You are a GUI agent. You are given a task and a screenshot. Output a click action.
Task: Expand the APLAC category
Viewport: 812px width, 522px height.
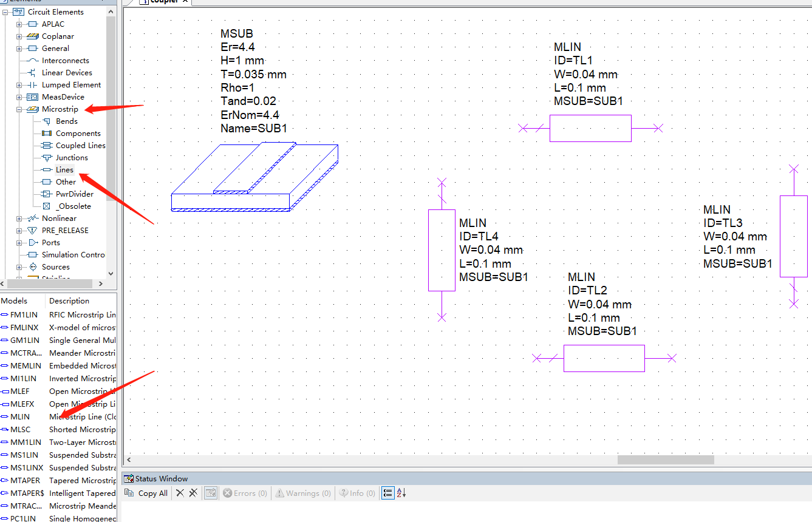pyautogui.click(x=19, y=24)
